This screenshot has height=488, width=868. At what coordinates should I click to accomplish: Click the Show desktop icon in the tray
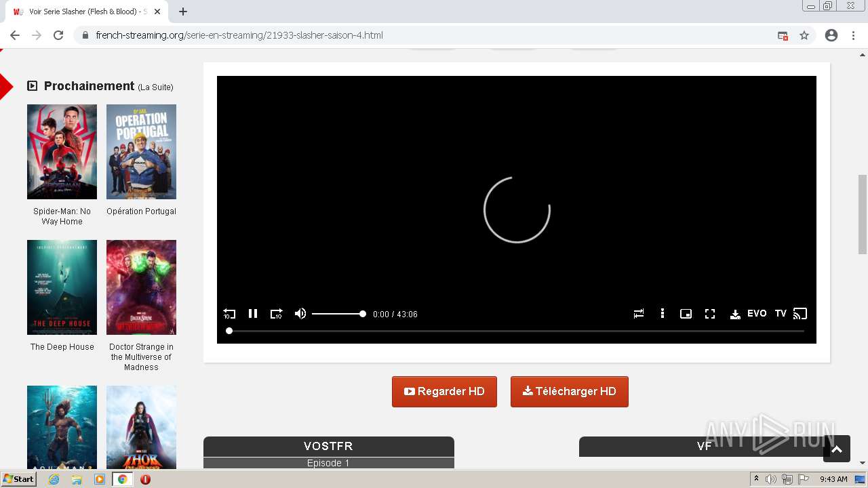click(861, 479)
